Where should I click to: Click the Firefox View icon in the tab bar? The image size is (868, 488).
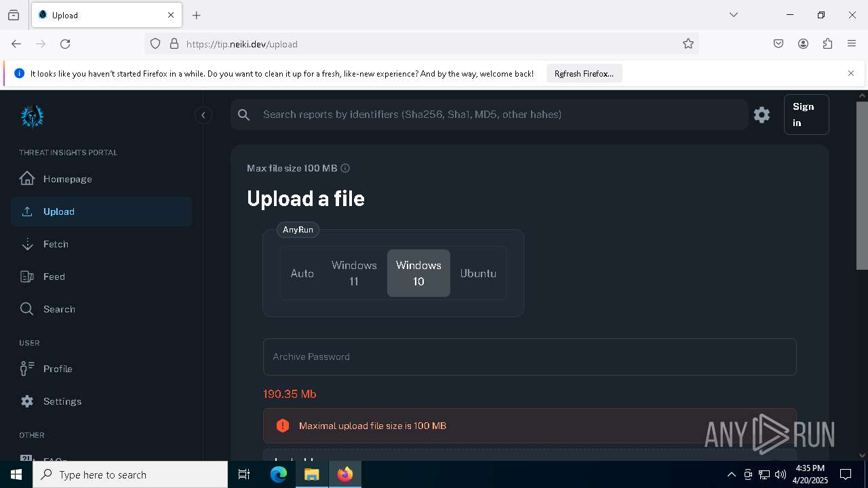point(14,15)
